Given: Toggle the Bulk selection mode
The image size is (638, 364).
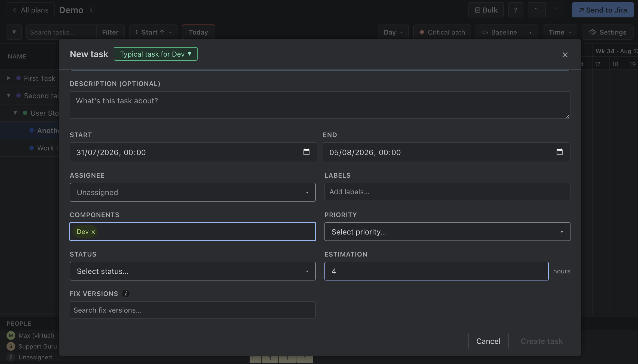Looking at the screenshot, I should 486,10.
